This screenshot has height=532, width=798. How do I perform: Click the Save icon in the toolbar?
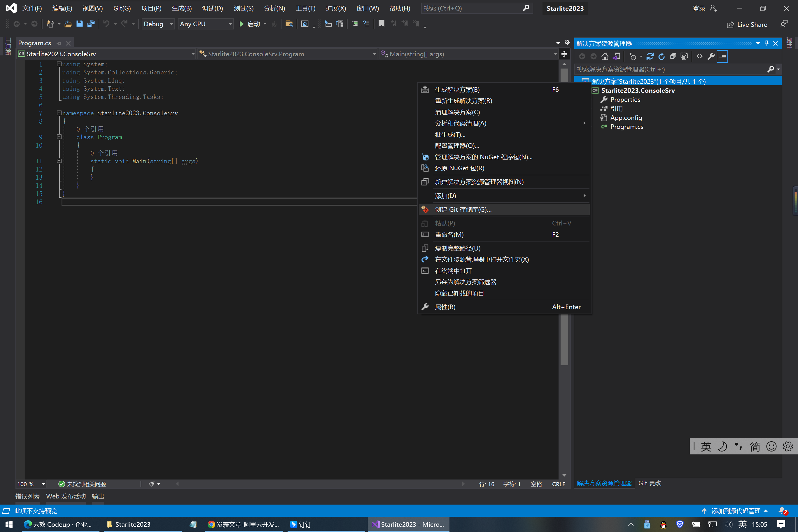(80, 24)
